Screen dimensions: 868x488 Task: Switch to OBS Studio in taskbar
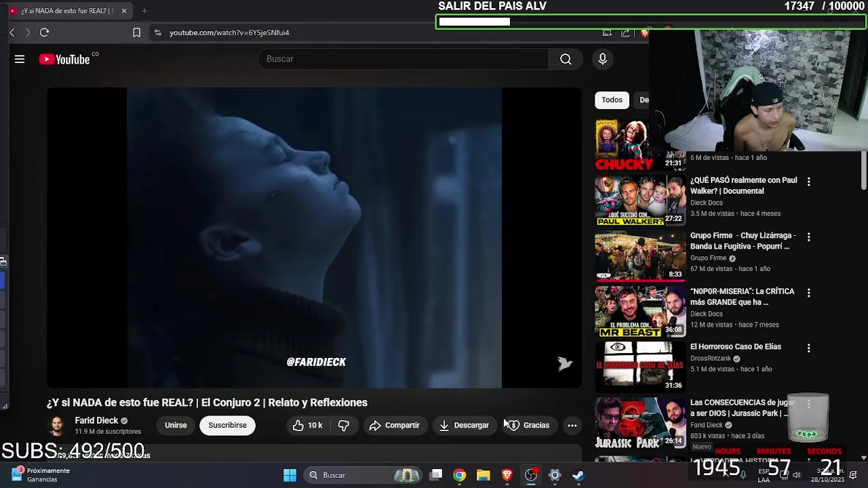pyautogui.click(x=531, y=475)
